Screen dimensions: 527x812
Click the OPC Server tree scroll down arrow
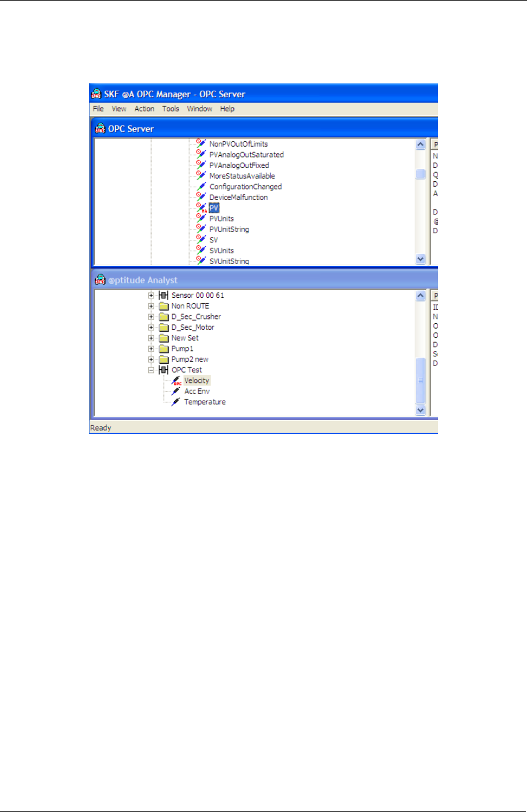(421, 259)
